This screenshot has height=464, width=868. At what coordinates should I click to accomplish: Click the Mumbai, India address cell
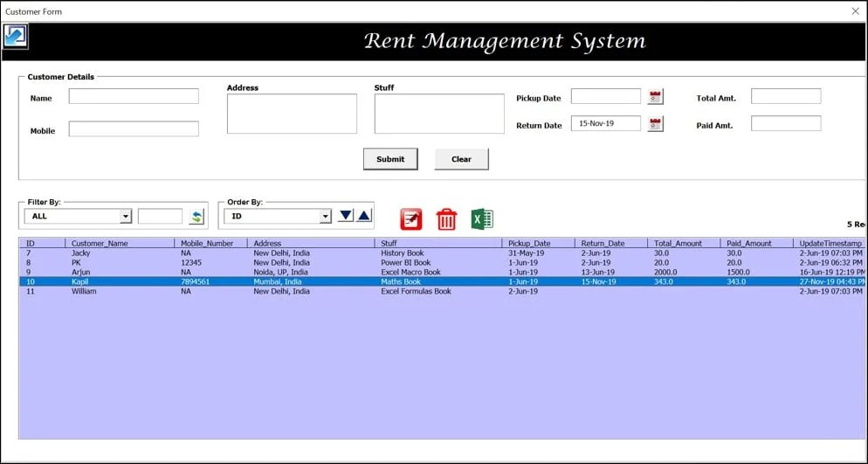278,281
